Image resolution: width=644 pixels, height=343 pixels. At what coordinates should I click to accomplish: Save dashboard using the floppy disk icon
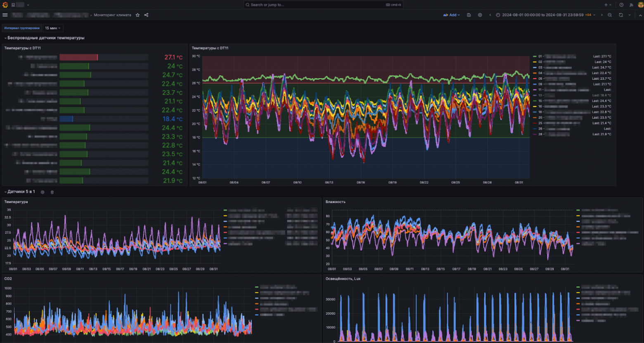pyautogui.click(x=469, y=15)
